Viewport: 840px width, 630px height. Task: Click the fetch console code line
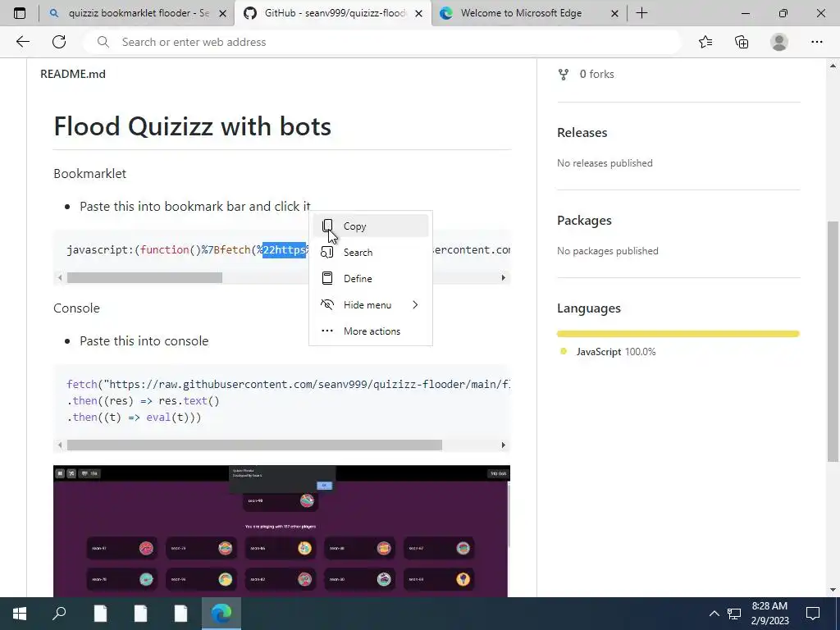pyautogui.click(x=288, y=384)
